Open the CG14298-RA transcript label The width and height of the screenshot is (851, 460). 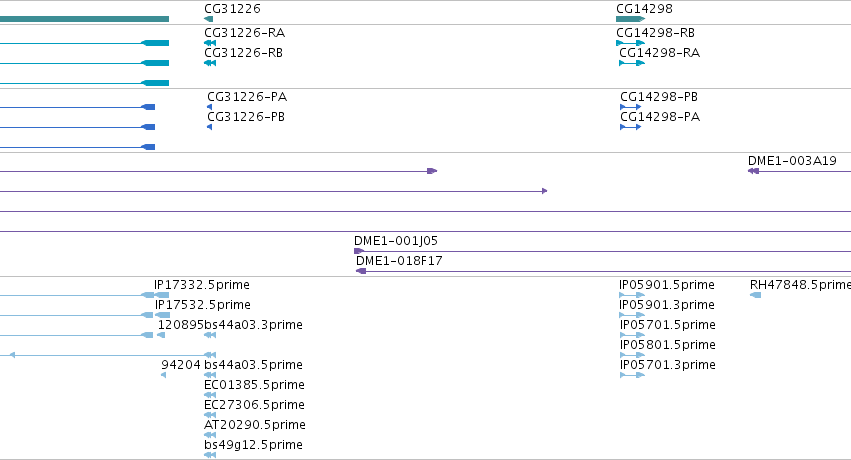coord(659,53)
